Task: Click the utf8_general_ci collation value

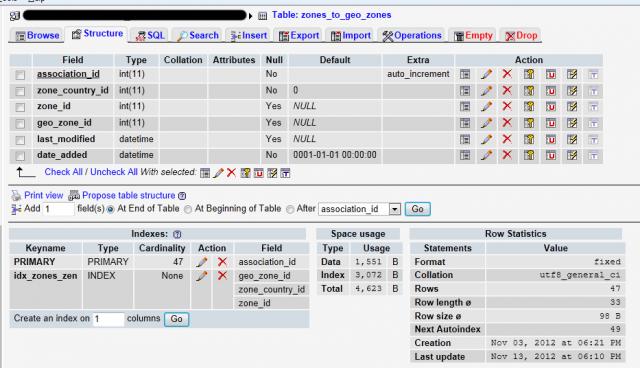Action: [x=580, y=275]
